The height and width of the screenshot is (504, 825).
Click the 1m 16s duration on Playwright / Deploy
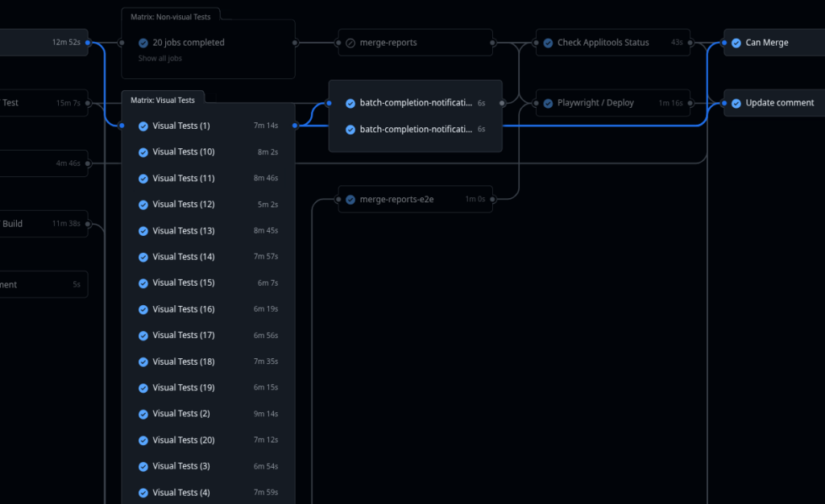coord(671,103)
